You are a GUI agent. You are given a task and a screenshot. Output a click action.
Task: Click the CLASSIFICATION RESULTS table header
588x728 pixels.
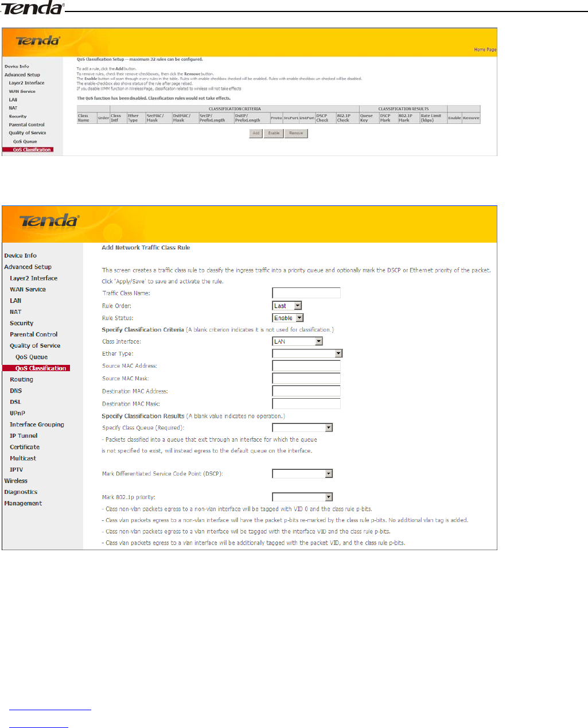pos(403,109)
